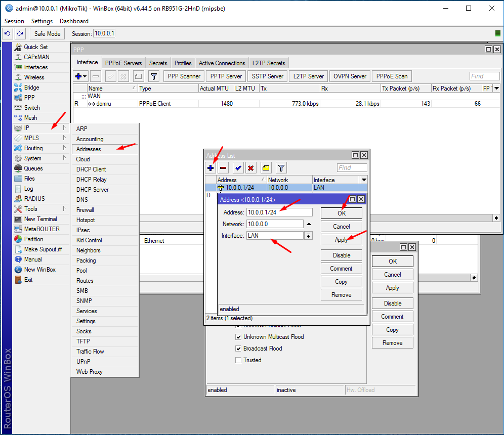Open Interfaces in sidebar menu
The height and width of the screenshot is (435, 504).
[36, 67]
